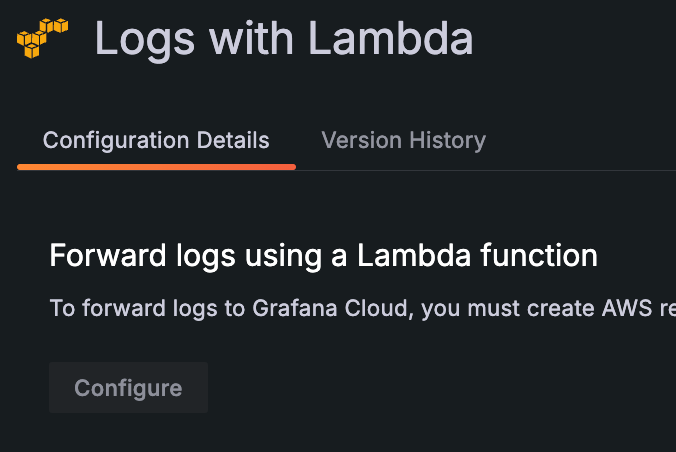Show the Version History panel

coord(403,140)
